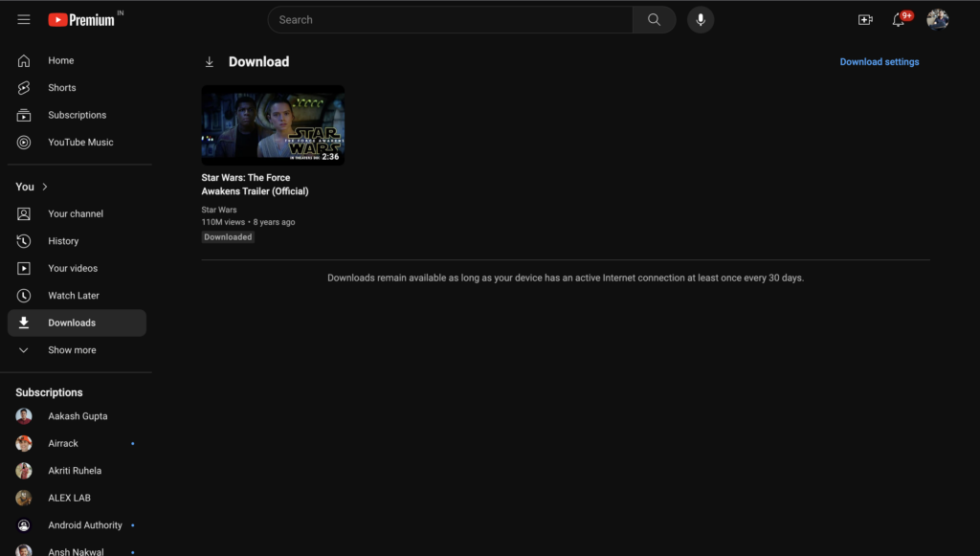Open the Downloads section
Screen dimensions: 980x556
[x=70, y=322]
